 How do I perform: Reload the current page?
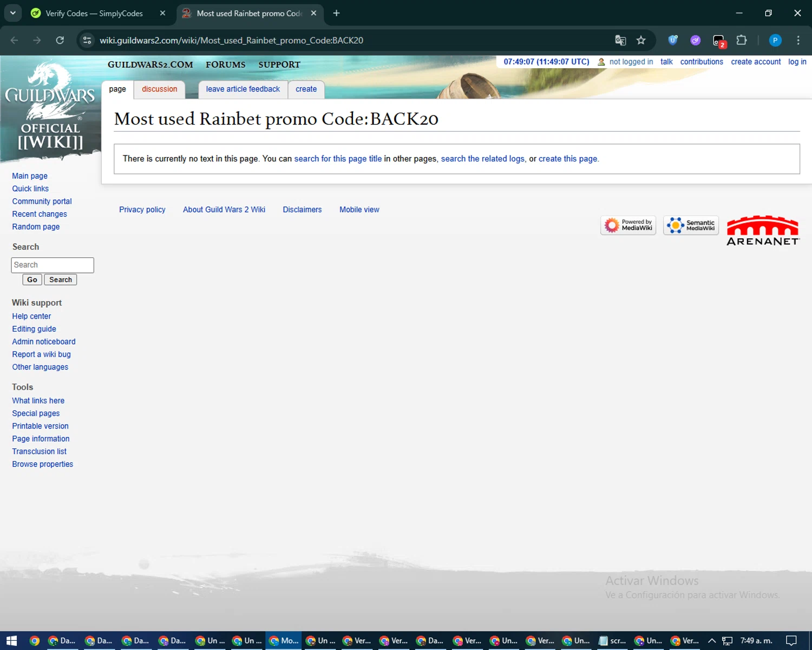tap(60, 40)
